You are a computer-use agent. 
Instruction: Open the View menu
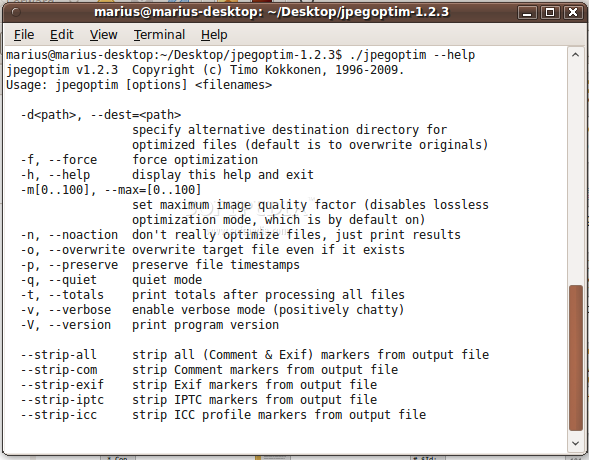[x=103, y=35]
